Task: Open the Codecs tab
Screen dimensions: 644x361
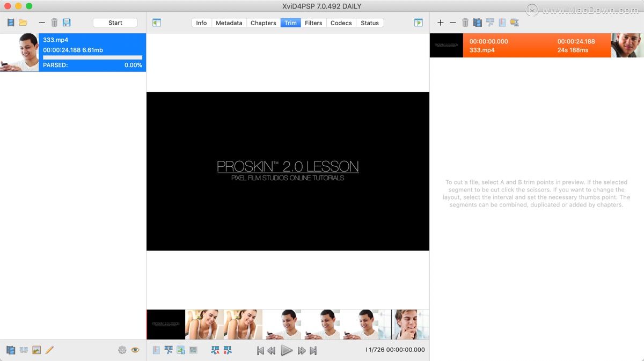Action: [341, 23]
